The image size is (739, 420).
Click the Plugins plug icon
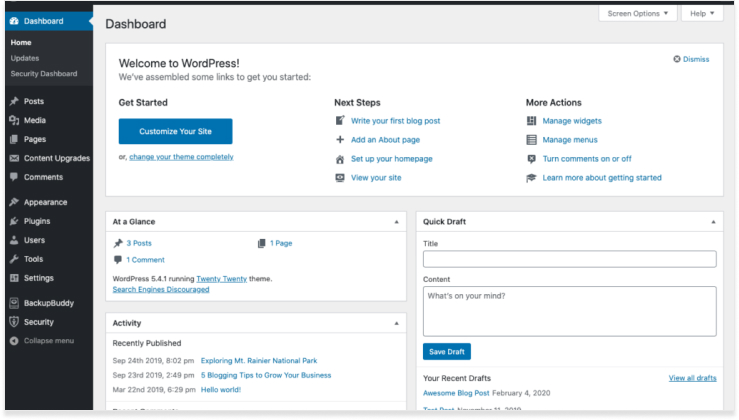tap(14, 221)
